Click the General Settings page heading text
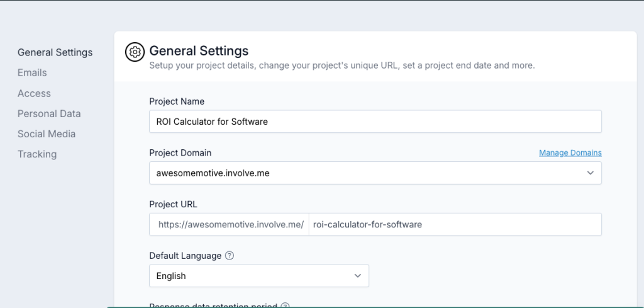The height and width of the screenshot is (308, 644). (x=199, y=51)
